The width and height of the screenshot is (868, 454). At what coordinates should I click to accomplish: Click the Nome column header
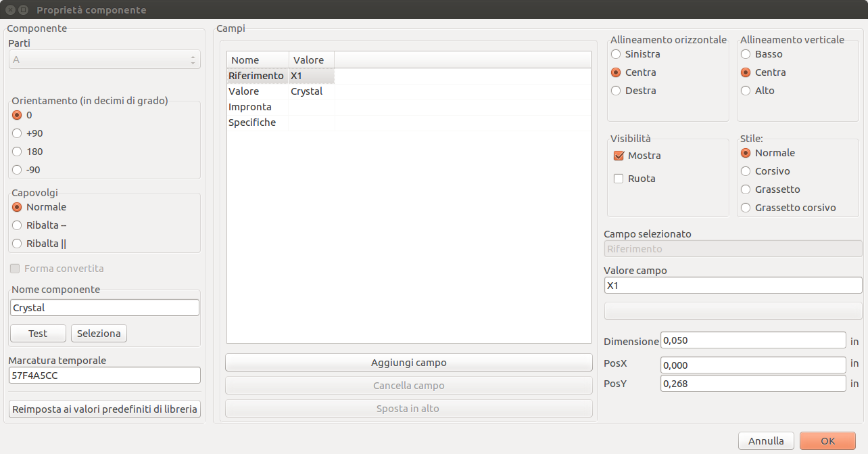(x=258, y=60)
